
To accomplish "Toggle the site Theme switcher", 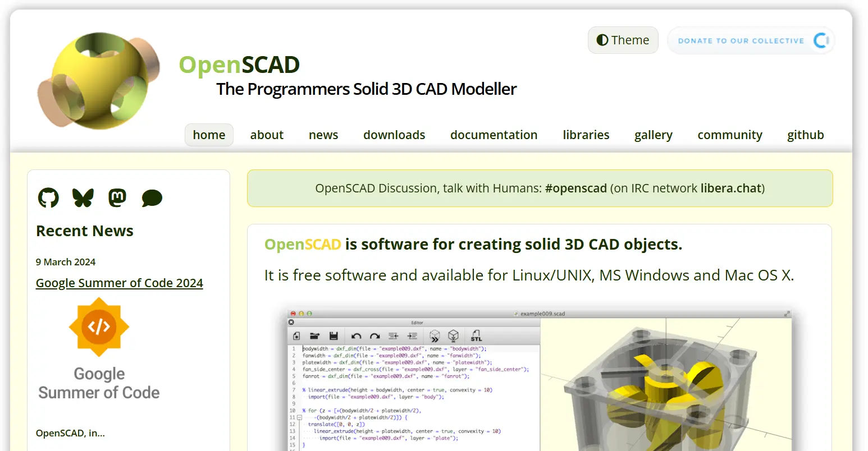I will pos(623,40).
